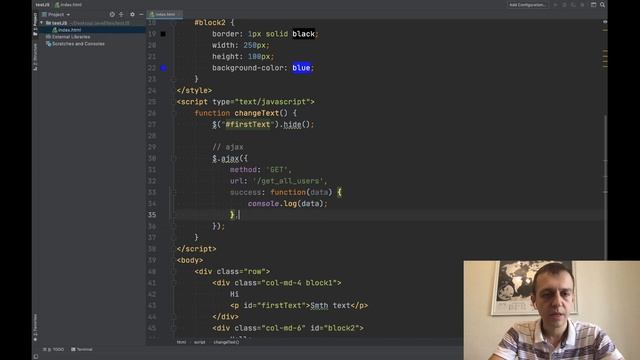Click the index.html file icon in breadcrumb bar

tap(57, 5)
